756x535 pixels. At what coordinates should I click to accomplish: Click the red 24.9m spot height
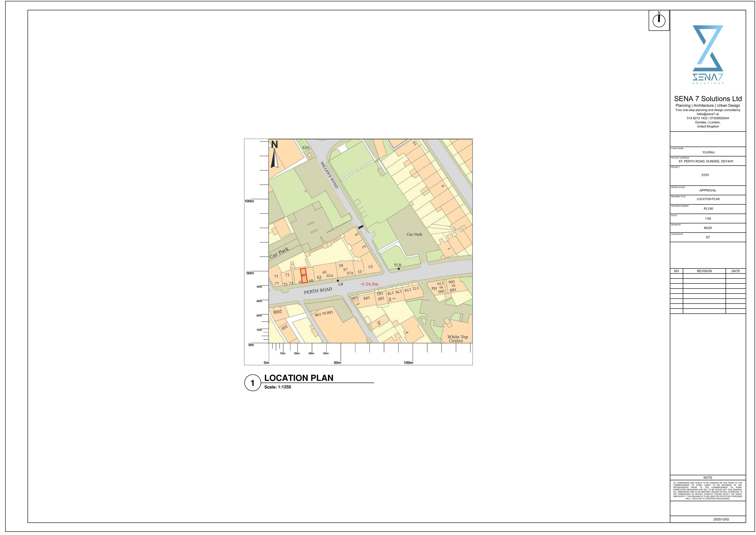pos(370,284)
